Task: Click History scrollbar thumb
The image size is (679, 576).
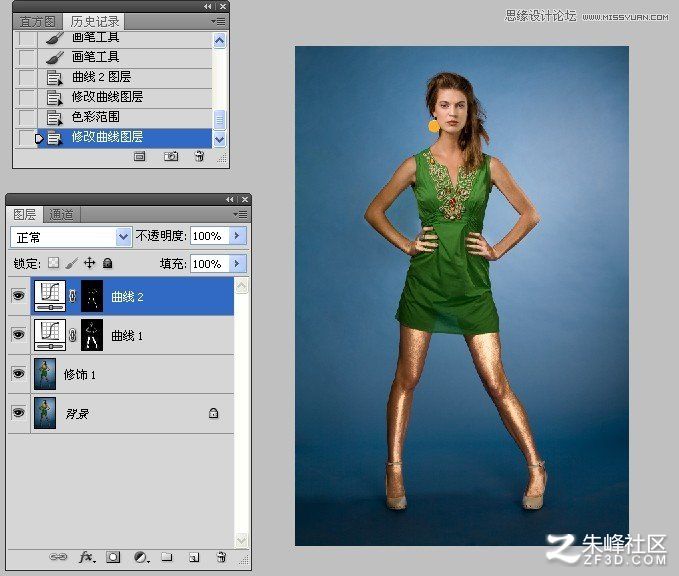Action: coord(220,120)
